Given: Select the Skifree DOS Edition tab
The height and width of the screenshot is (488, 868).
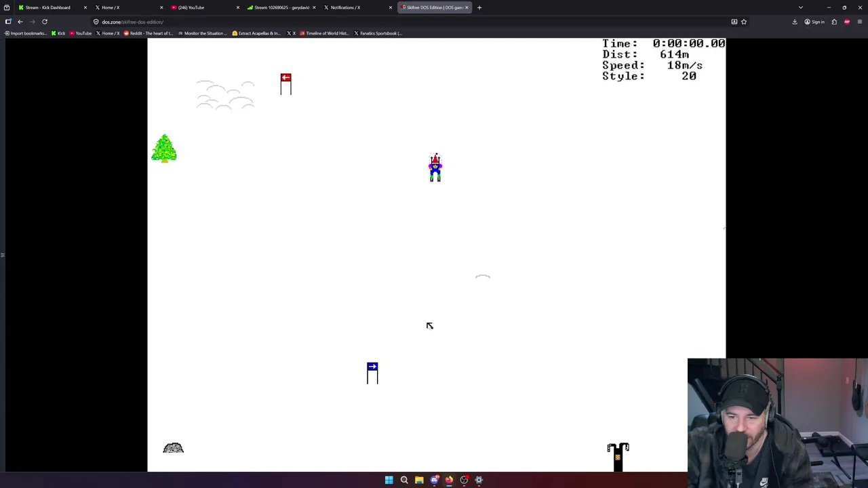Looking at the screenshot, I should [x=435, y=7].
